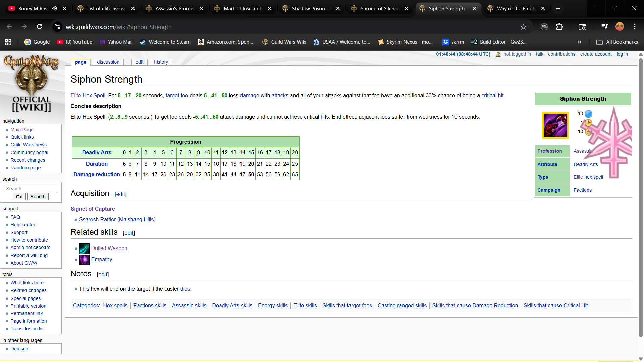Click the Go search button
This screenshot has width=644, height=362.
coord(19,197)
